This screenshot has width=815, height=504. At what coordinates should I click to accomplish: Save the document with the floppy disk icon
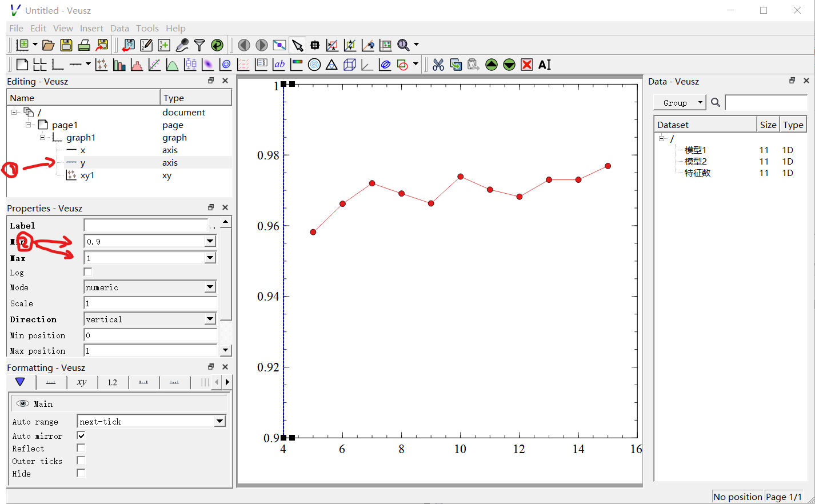(x=66, y=45)
